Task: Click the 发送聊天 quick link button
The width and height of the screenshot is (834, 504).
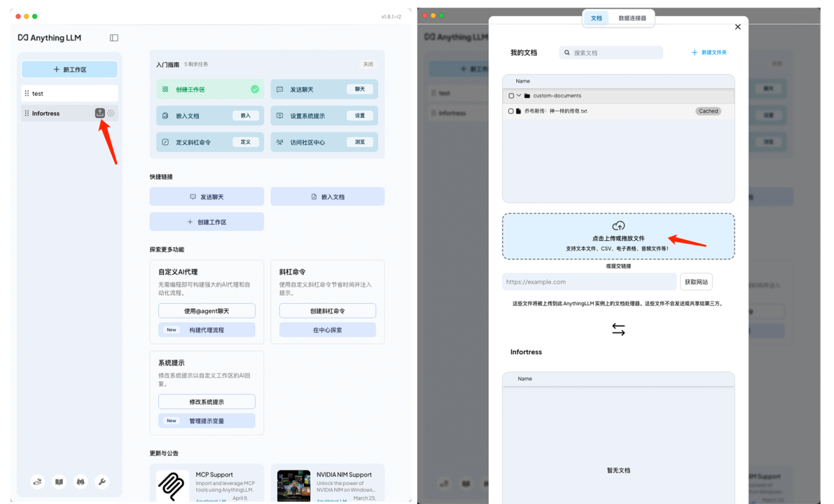Action: pos(207,197)
